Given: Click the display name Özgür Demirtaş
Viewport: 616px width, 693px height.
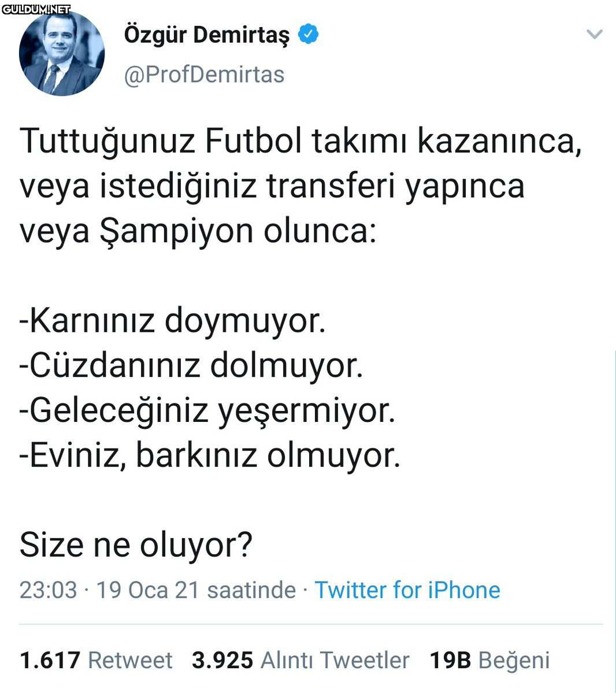Looking at the screenshot, I should click(x=206, y=35).
